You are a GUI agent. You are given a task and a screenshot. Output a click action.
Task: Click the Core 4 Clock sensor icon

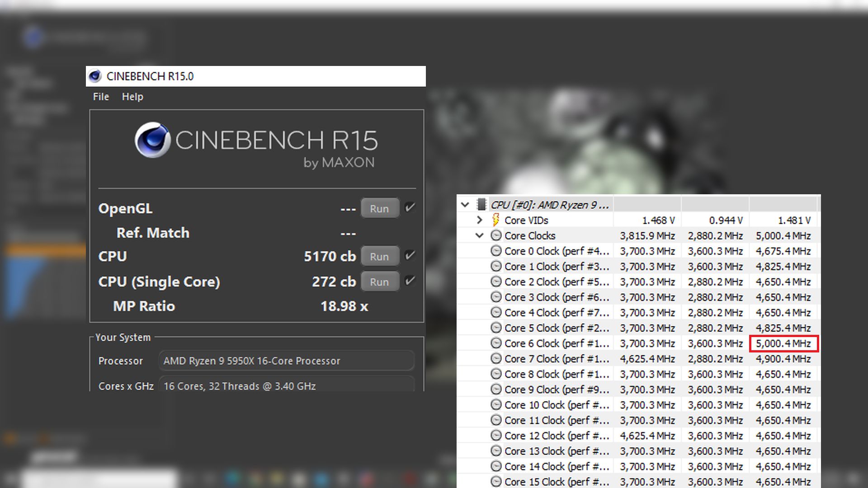(x=496, y=312)
